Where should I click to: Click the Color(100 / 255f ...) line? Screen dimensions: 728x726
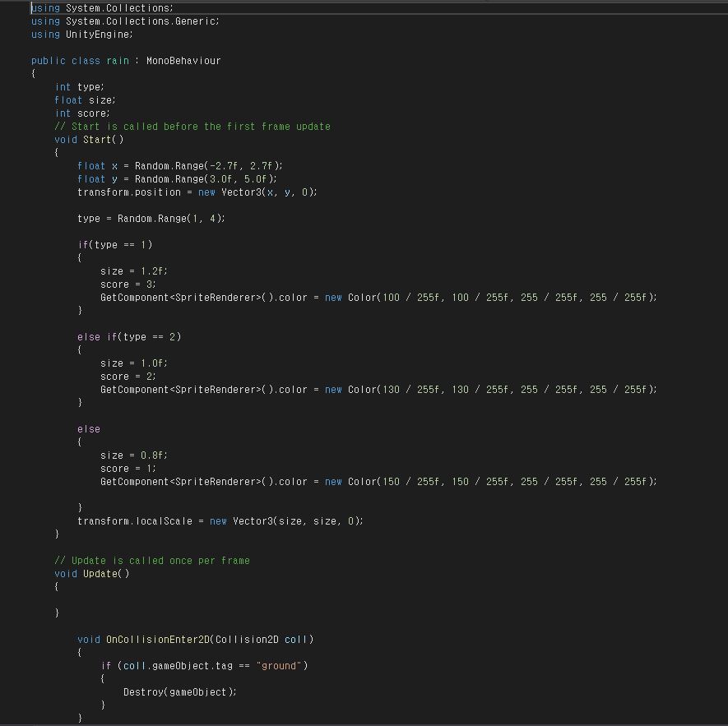point(379,298)
